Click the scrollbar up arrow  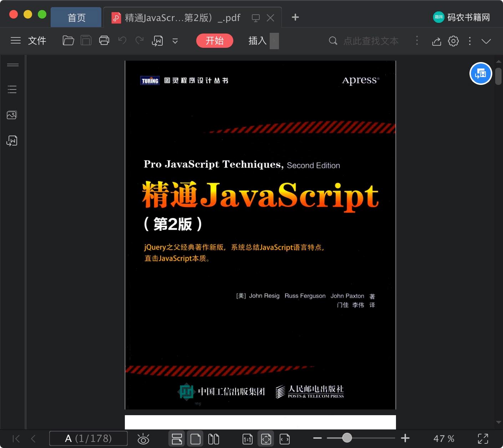[x=498, y=62]
